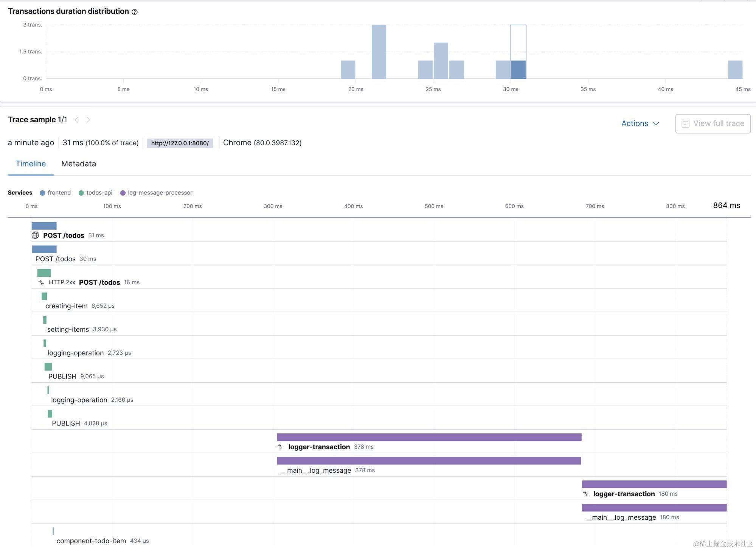This screenshot has height=550, width=756.
Task: Click the 378 ms logger-transaction merge icon
Action: (x=281, y=447)
